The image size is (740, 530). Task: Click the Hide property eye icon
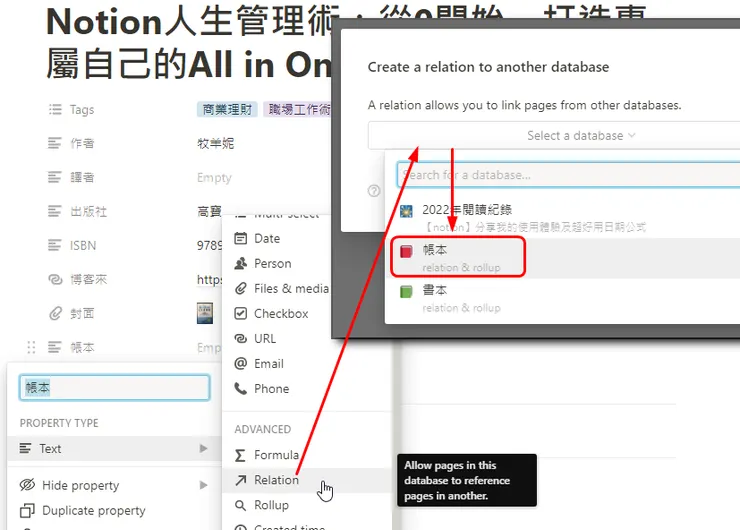click(x=27, y=485)
